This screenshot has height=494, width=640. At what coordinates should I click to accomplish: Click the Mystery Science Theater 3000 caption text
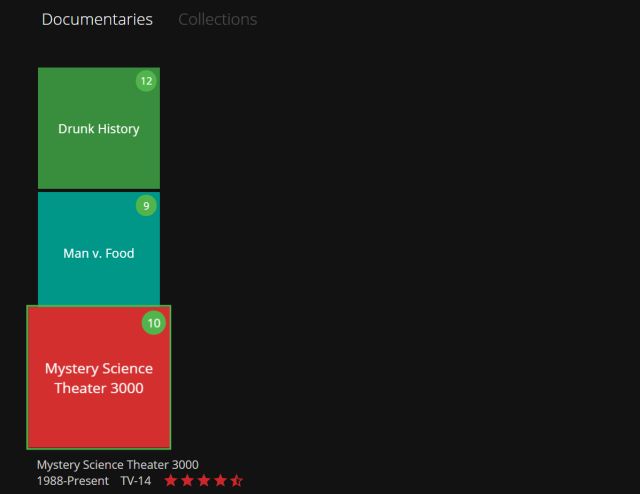(118, 465)
